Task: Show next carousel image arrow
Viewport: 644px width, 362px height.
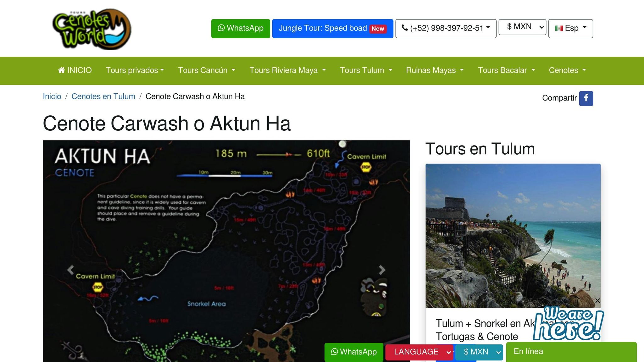Action: coord(382,270)
